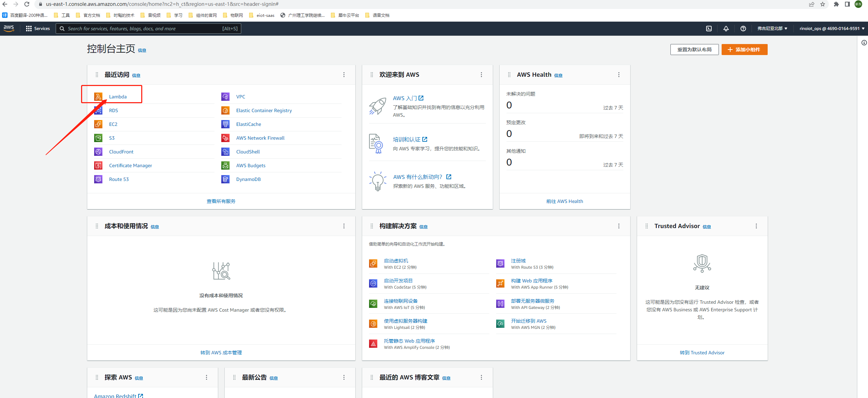Click the EC2 service icon
This screenshot has width=868, height=398.
98,124
